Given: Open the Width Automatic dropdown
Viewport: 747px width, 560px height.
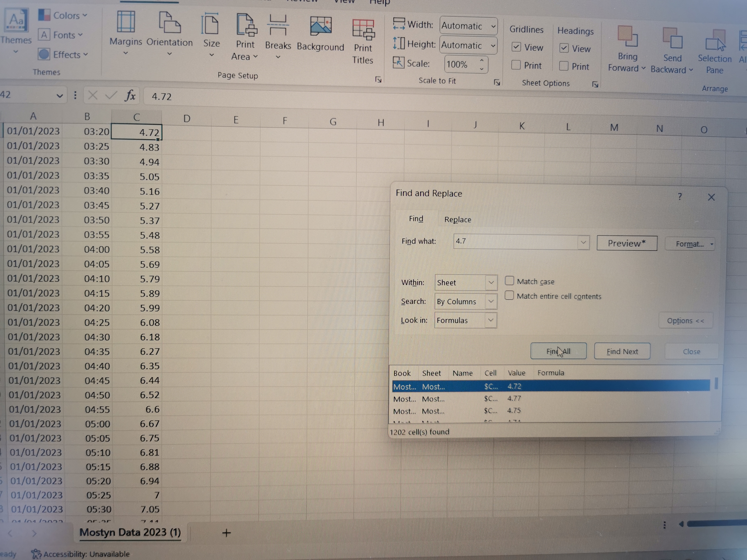Looking at the screenshot, I should (468, 26).
